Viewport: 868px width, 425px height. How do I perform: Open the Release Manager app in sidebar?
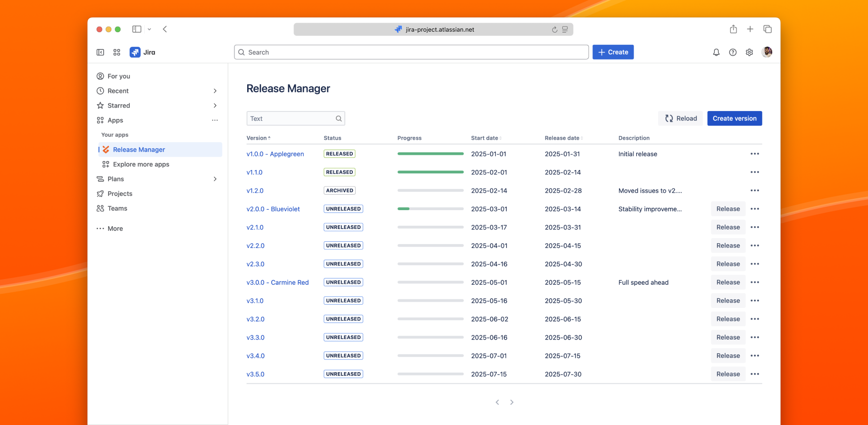click(x=139, y=149)
